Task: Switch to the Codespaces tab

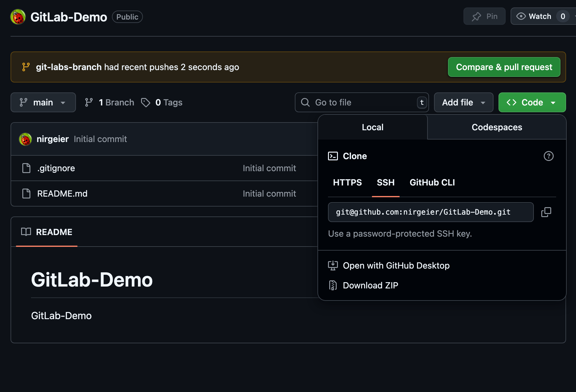Action: (x=497, y=127)
